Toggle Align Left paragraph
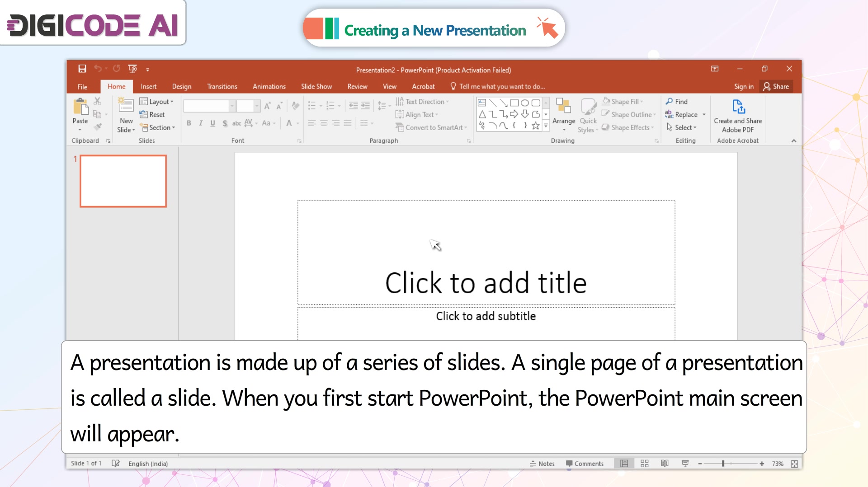Screen dimensions: 868x487 pyautogui.click(x=312, y=123)
